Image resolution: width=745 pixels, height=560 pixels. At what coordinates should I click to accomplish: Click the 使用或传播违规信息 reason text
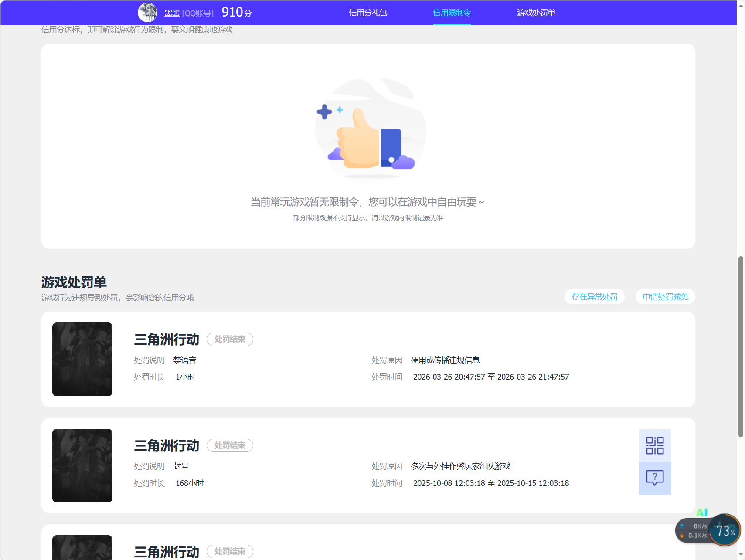tap(445, 360)
